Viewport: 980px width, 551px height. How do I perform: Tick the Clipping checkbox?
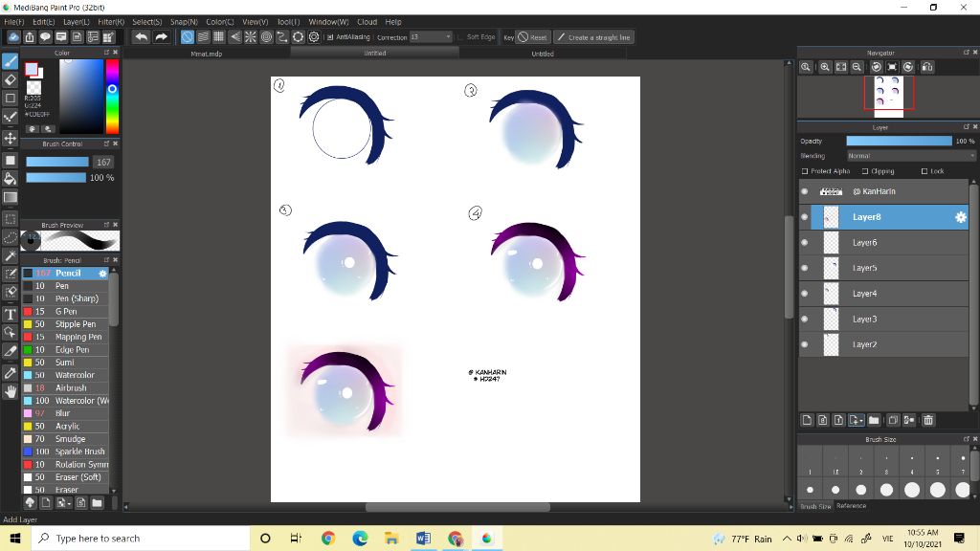865,171
